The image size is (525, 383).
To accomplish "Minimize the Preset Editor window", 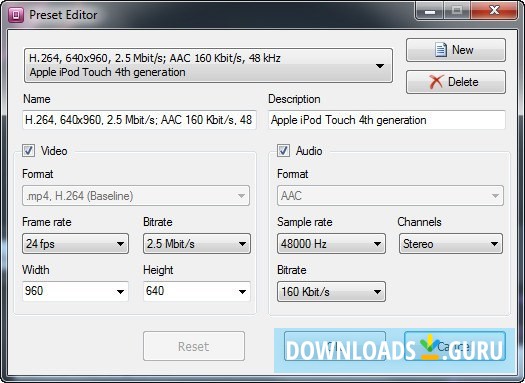I will click(430, 10).
